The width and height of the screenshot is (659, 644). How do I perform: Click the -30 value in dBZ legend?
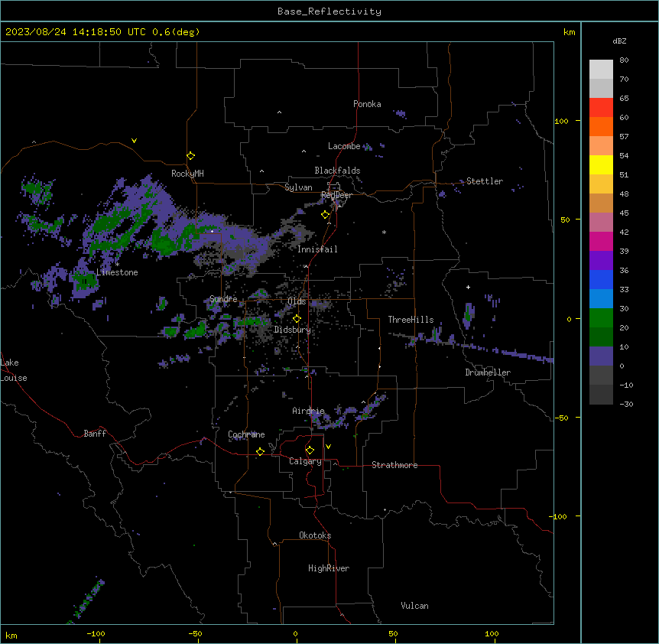click(626, 404)
